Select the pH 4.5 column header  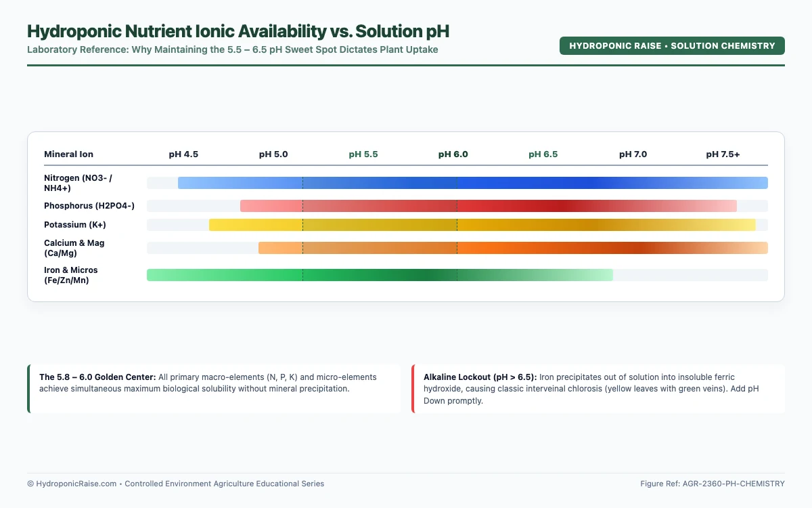tap(183, 154)
